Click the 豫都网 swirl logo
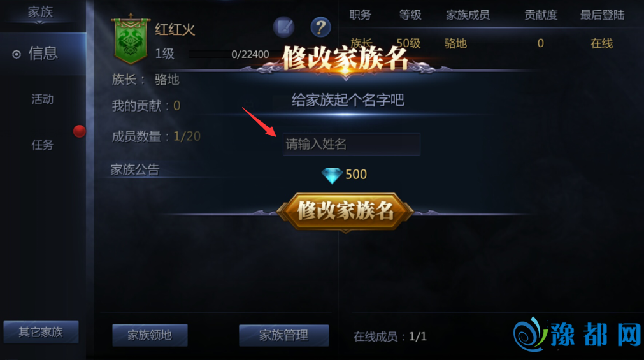This screenshot has width=644, height=360. coord(530,335)
